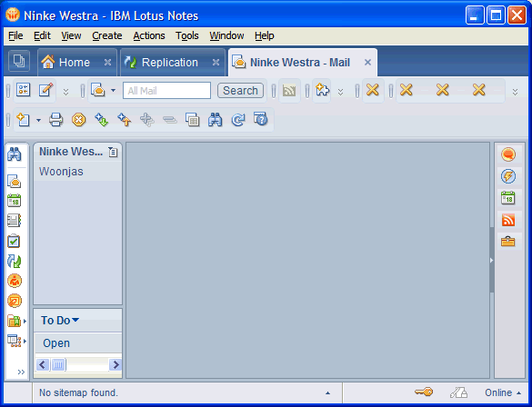Viewport: 532px width, 407px height.
Task: Click the refresh icon in toolbar
Action: (x=238, y=120)
